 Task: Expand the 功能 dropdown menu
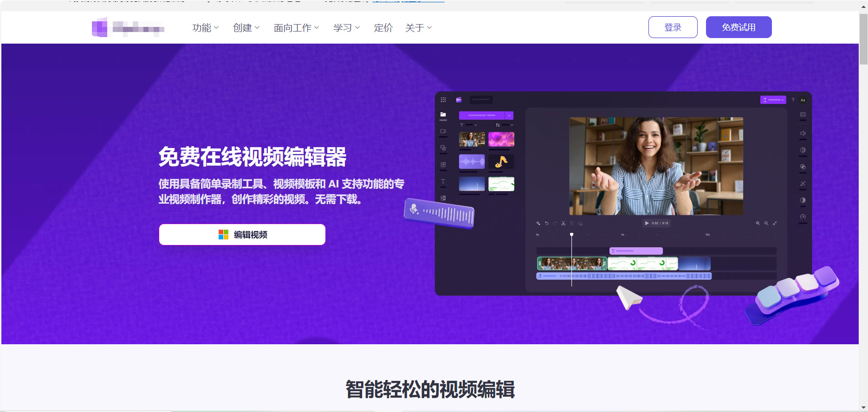206,28
